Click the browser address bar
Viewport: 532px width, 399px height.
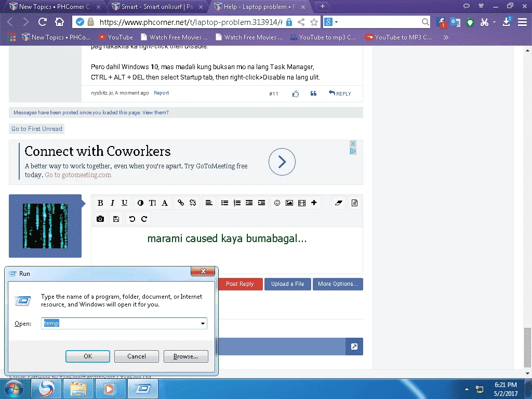point(190,22)
